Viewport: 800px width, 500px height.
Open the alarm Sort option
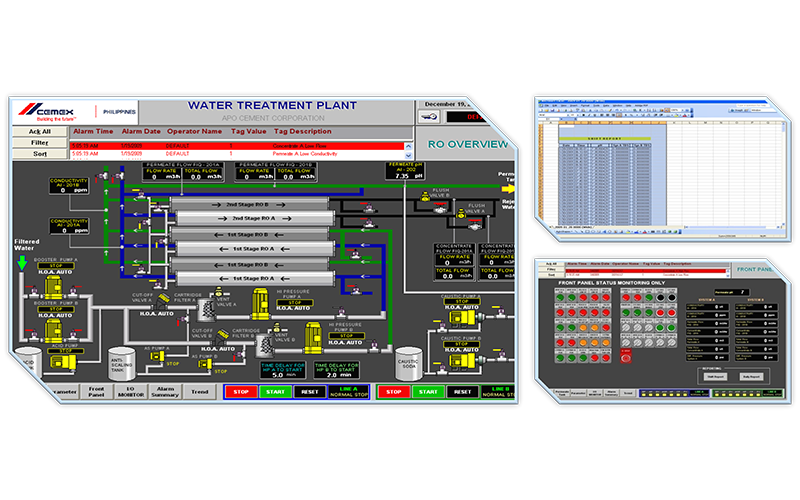coord(39,155)
